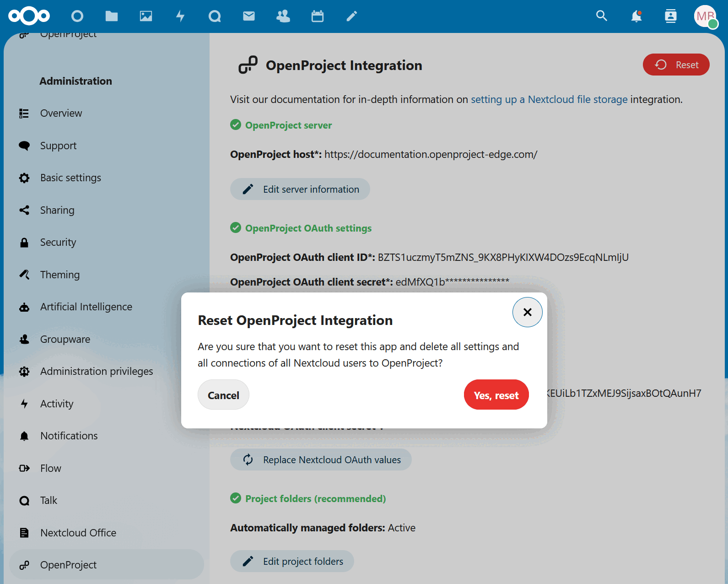Screen dimensions: 728x584
Task: Open the Calendar app icon
Action: (x=318, y=16)
